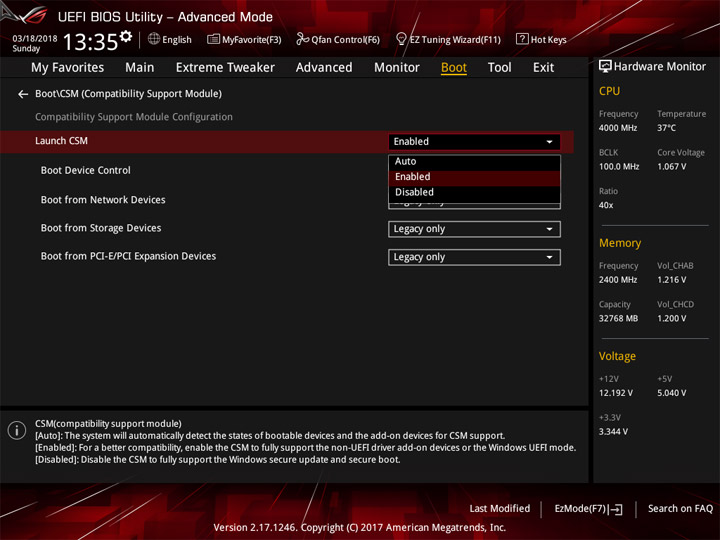
Task: Click the memory capacity 32768 MB value
Action: 618,318
